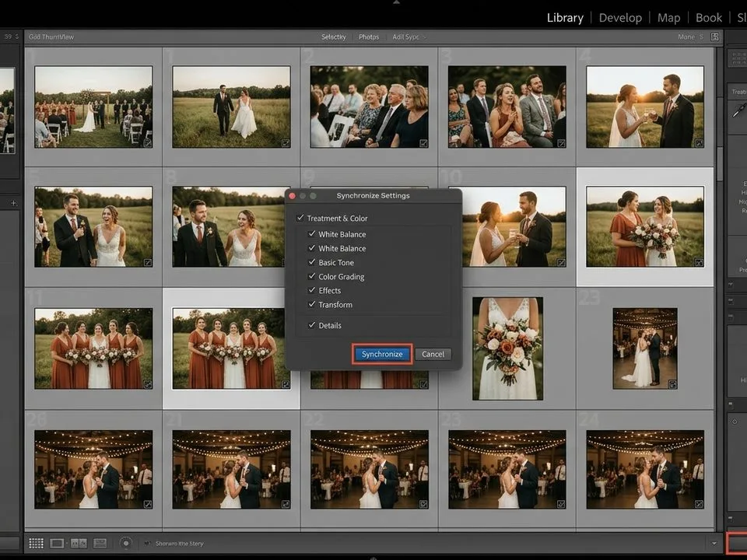747x560 pixels.
Task: Click edit badge on reception dance photo cell 26
Action: pyautogui.click(x=148, y=504)
